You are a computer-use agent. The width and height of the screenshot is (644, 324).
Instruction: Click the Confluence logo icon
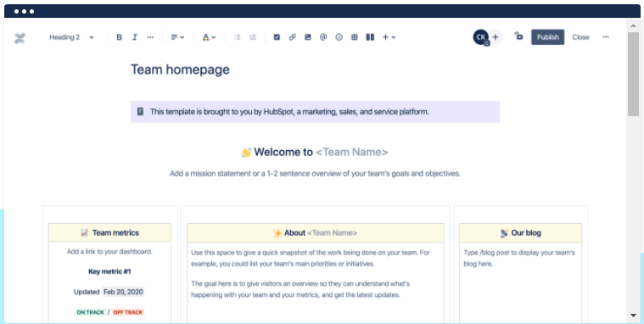coord(20,38)
